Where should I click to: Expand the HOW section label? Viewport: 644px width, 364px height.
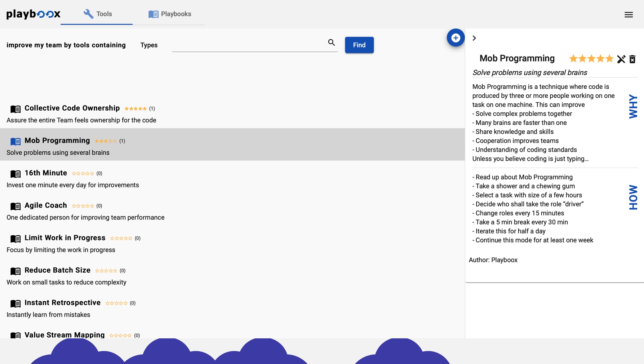click(633, 197)
